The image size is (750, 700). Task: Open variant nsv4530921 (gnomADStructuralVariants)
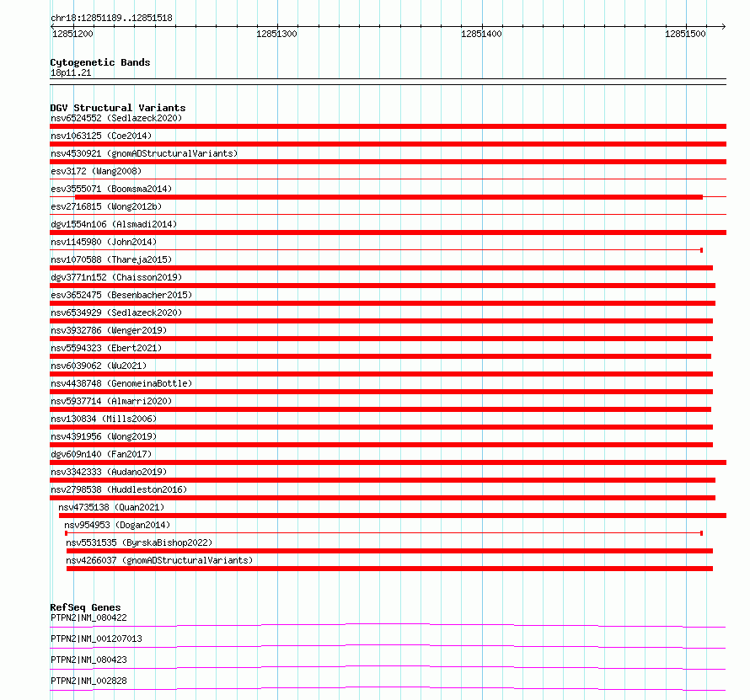click(x=144, y=153)
